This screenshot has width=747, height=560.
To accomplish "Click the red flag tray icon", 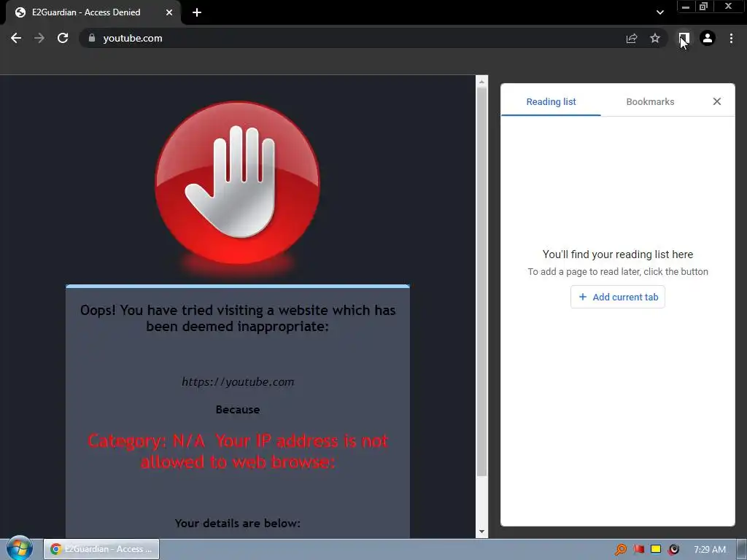I will (x=639, y=549).
